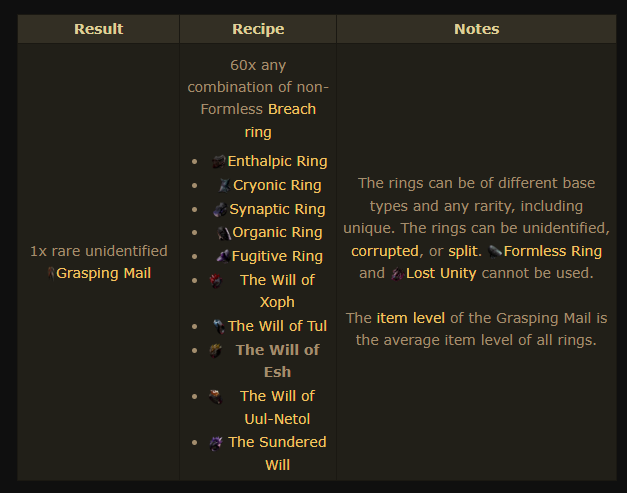Click the Will of Tul icon
The width and height of the screenshot is (627, 493).
218,326
